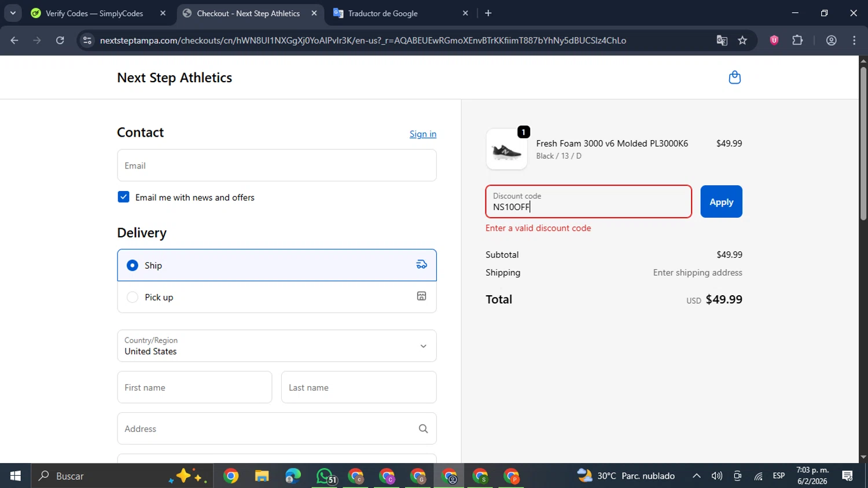The height and width of the screenshot is (488, 868).
Task: Click the Fresh Foam 3000 product thumbnail
Action: (x=506, y=149)
